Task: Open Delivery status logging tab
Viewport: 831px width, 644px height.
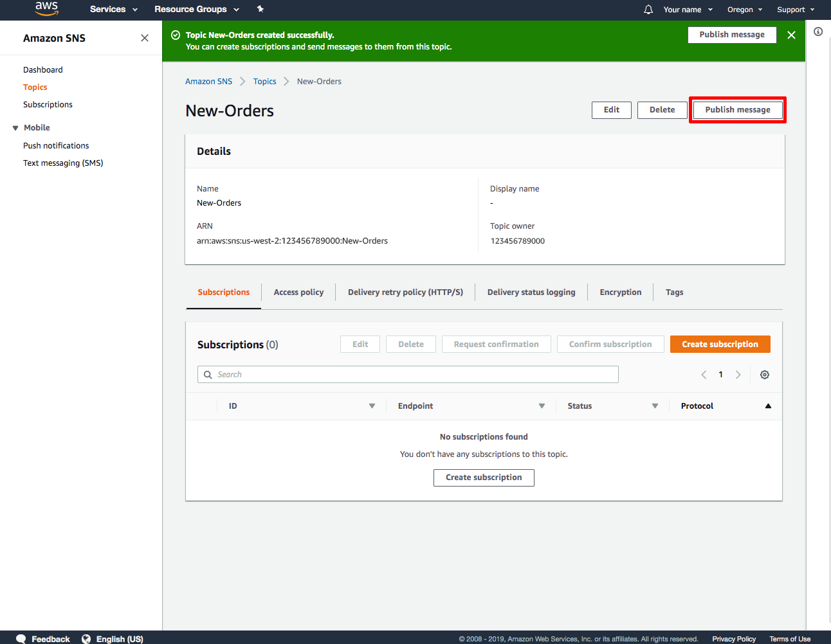Action: [531, 292]
